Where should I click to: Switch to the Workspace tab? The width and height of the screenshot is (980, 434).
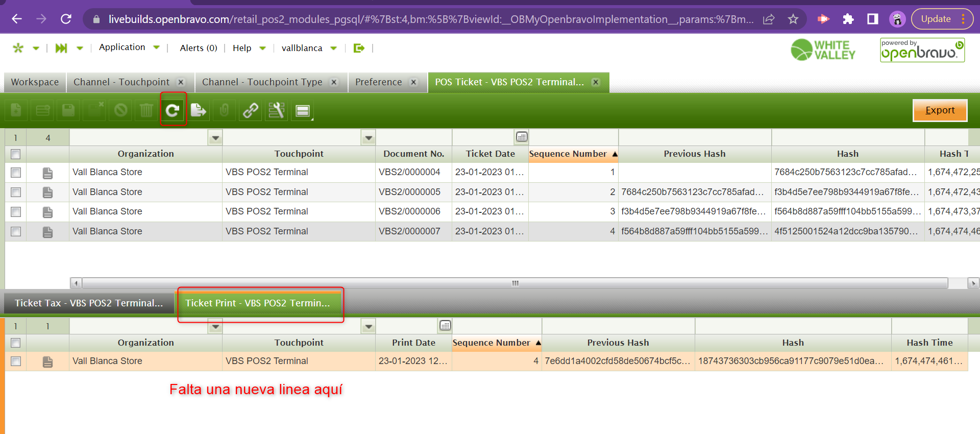coord(35,82)
